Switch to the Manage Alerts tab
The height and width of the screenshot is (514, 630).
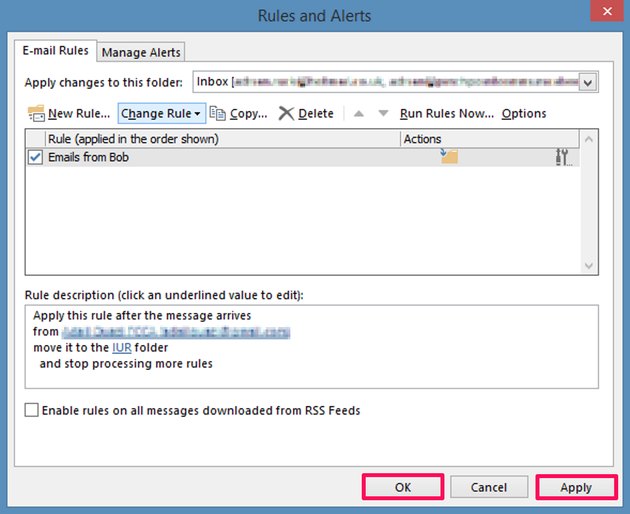(141, 52)
